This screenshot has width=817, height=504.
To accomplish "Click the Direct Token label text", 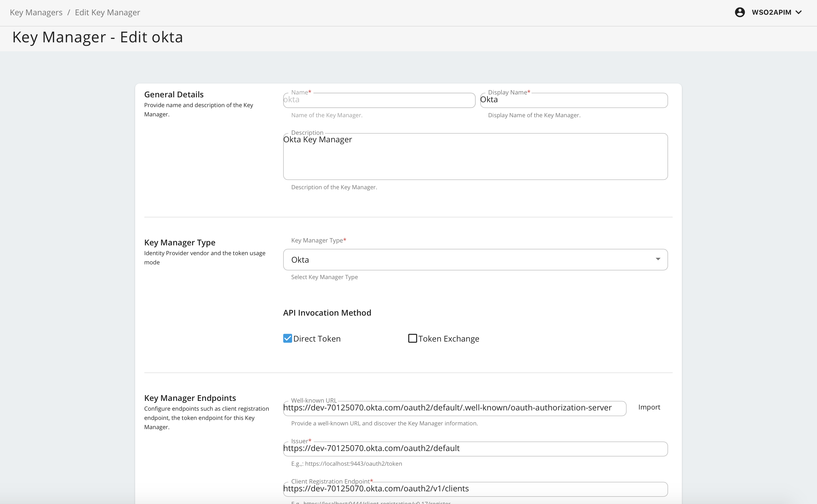I will point(317,339).
